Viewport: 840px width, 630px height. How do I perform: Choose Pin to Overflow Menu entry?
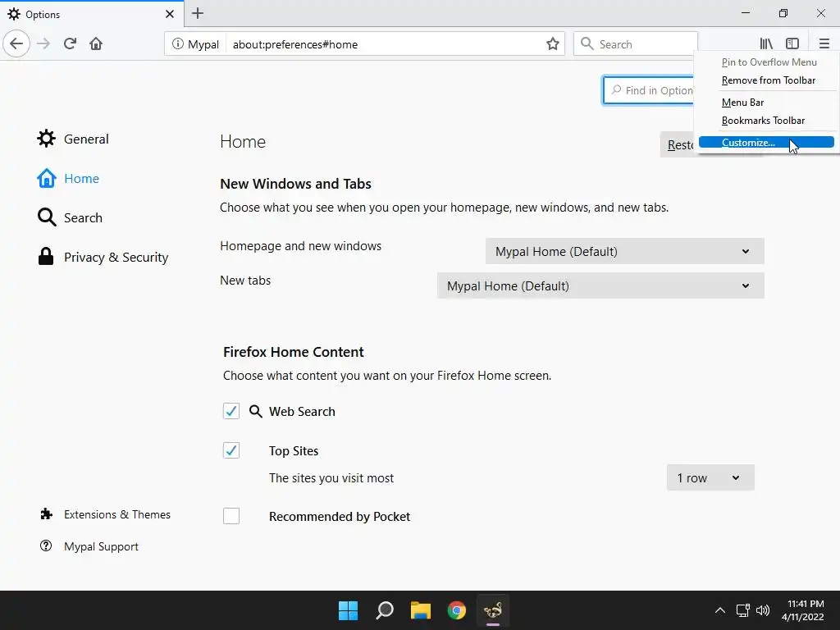click(769, 62)
